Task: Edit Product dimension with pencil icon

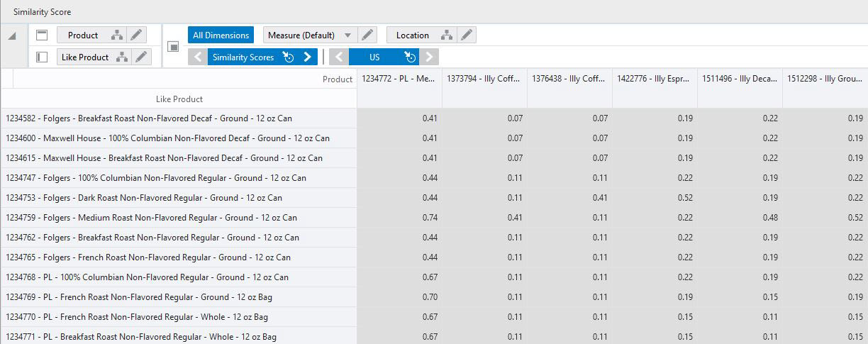Action: 137,35
